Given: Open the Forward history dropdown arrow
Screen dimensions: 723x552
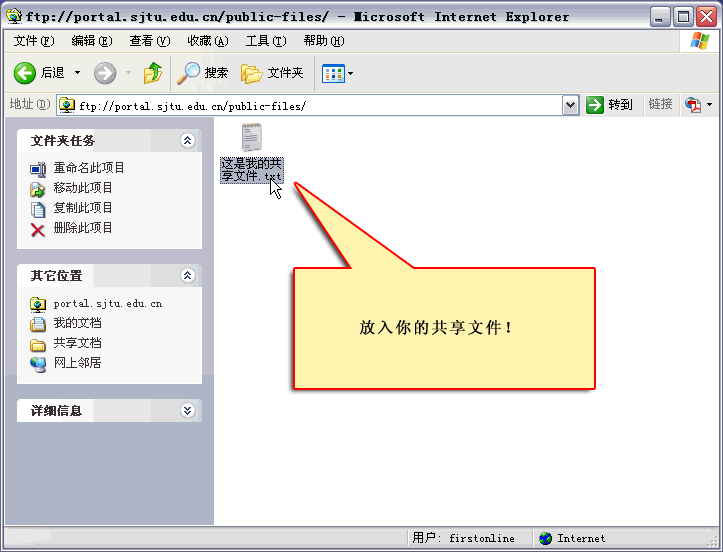Looking at the screenshot, I should click(129, 73).
